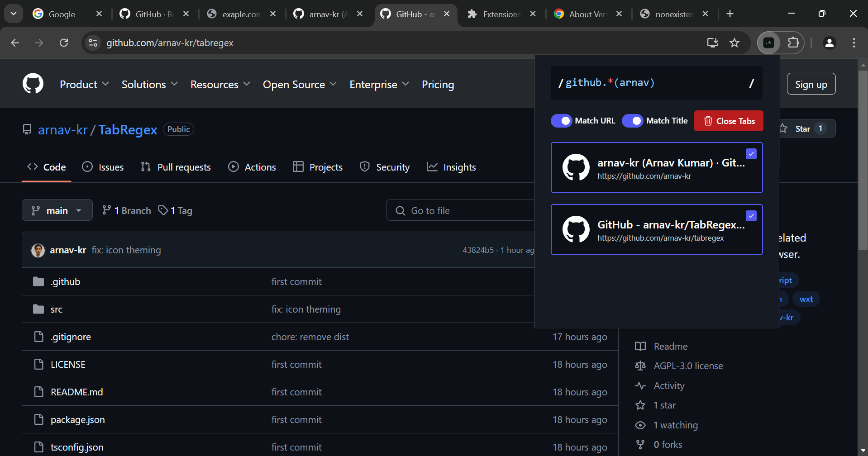Image resolution: width=868 pixels, height=456 pixels.
Task: Switch to the About Version browser tab
Action: [x=587, y=14]
